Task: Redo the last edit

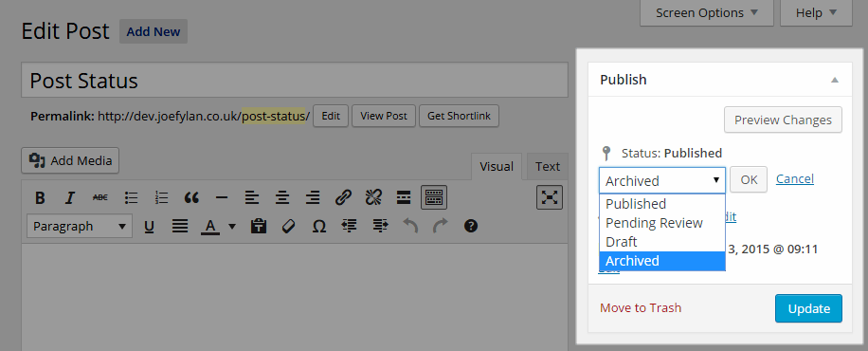Action: [441, 226]
